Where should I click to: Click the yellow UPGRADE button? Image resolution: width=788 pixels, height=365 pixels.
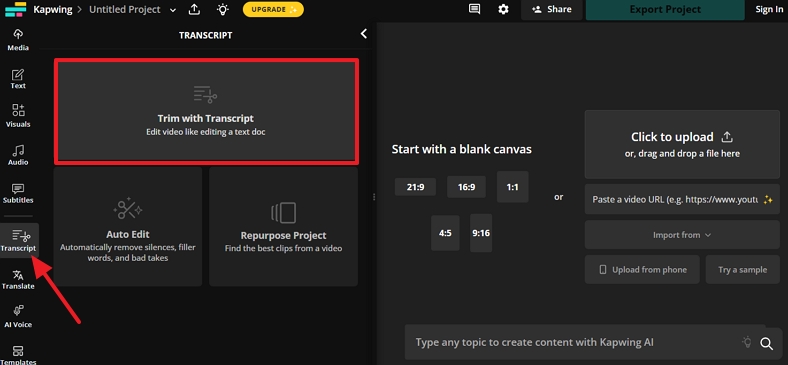(x=273, y=9)
